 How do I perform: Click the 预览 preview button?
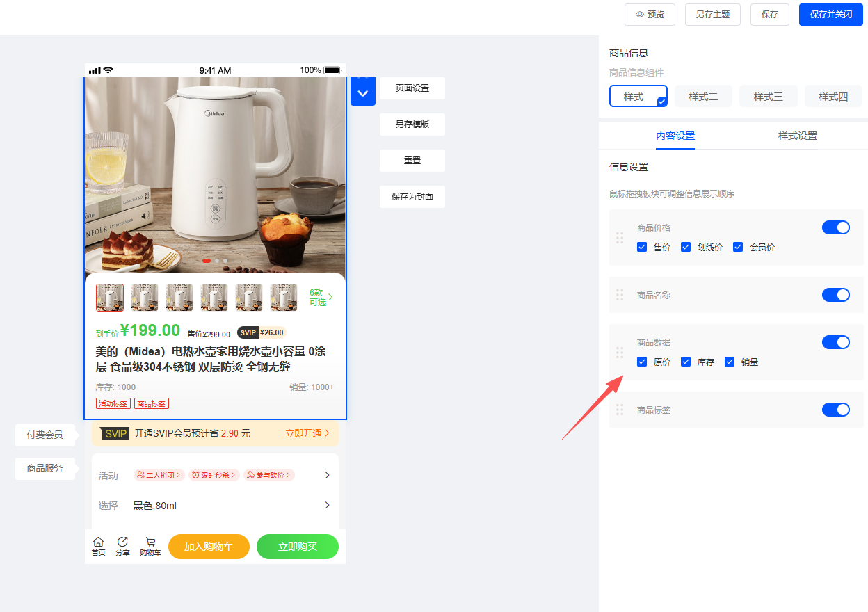coord(650,15)
